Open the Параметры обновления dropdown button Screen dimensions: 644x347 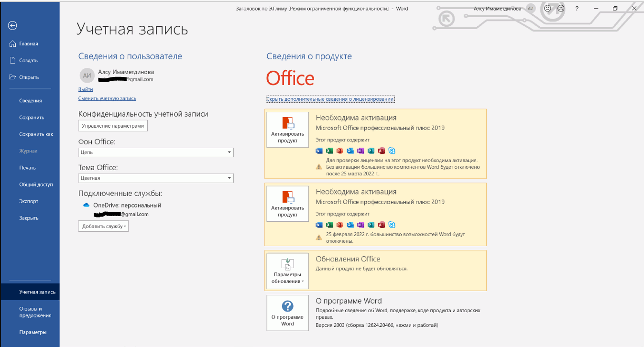[x=287, y=271]
